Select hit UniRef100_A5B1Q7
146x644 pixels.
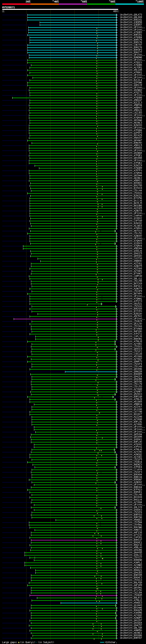[131, 100]
